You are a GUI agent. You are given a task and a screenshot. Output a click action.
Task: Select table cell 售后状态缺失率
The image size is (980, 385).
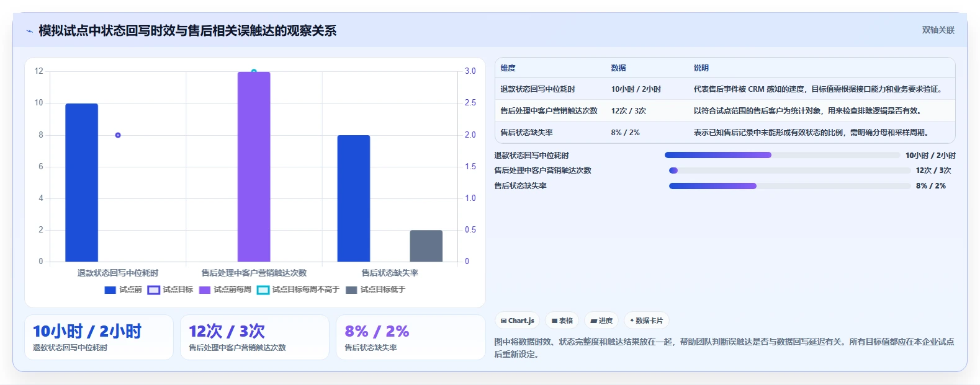coord(526,133)
